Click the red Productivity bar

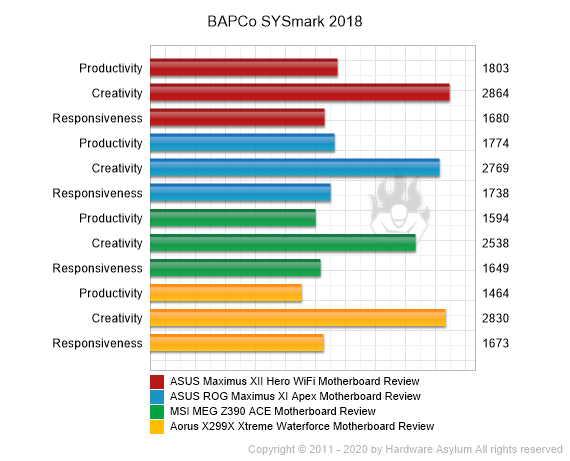(x=244, y=68)
